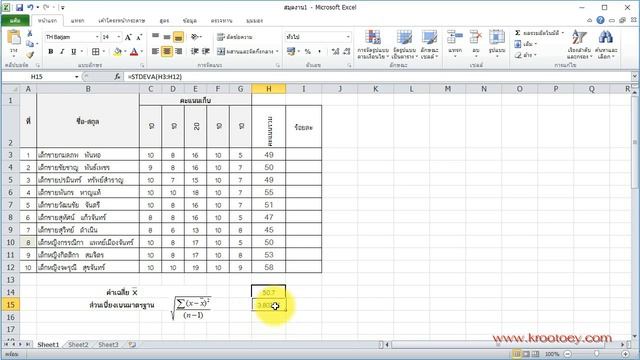Toggle underline formatting
This screenshot has height=360, width=640.
click(x=73, y=51)
